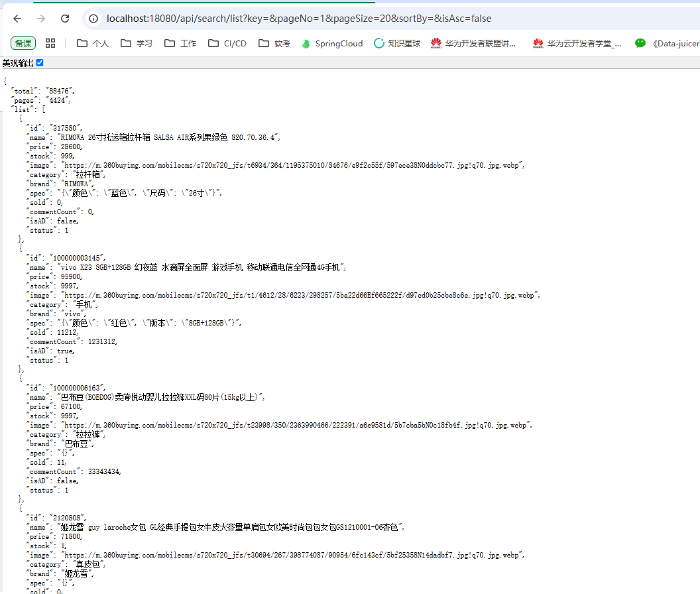This screenshot has height=594, width=700.
Task: Open the apps grid icon in bookmarks bar
Action: tap(50, 43)
